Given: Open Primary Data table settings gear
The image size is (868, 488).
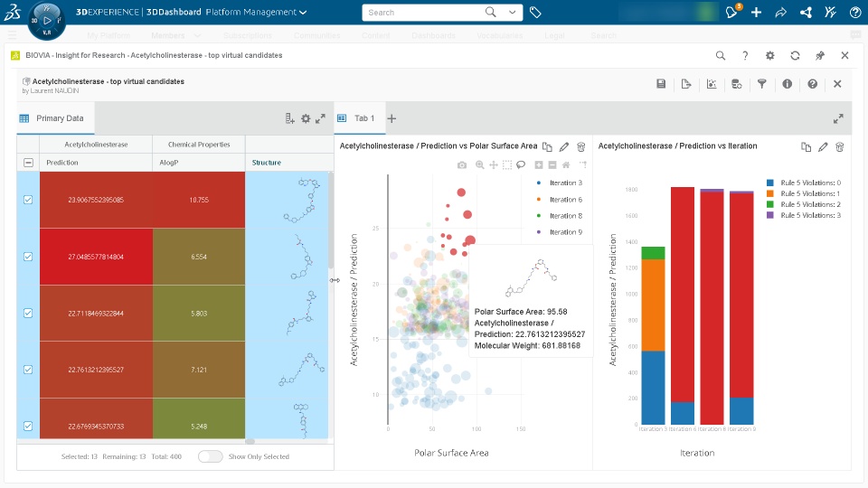Looking at the screenshot, I should click(x=306, y=118).
